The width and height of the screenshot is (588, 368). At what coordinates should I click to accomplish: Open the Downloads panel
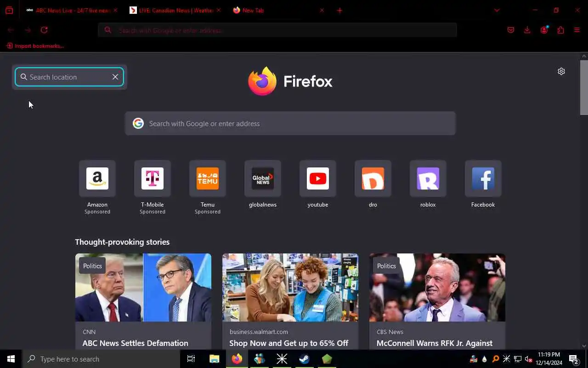(x=527, y=30)
